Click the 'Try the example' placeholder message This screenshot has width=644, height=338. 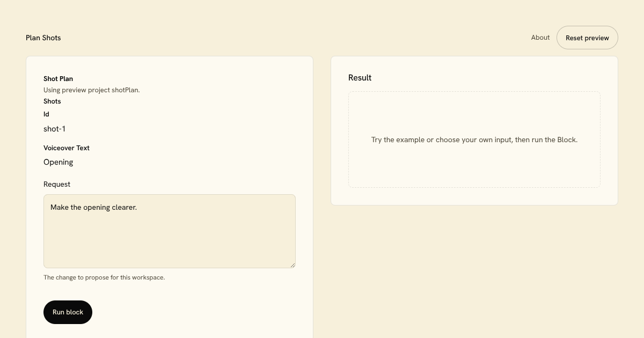click(474, 139)
